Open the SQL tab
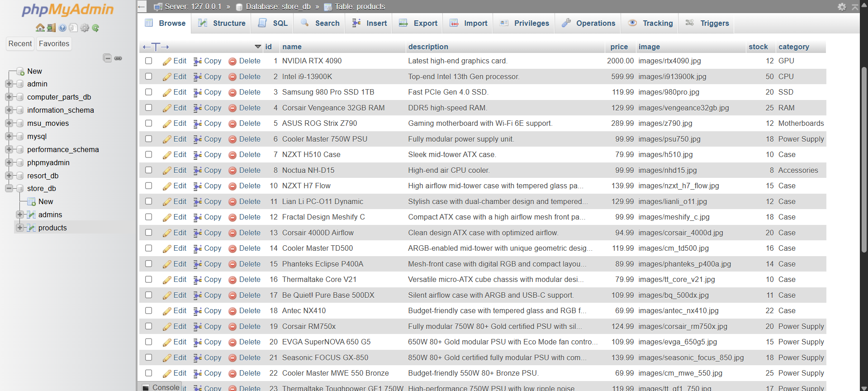 click(x=272, y=23)
